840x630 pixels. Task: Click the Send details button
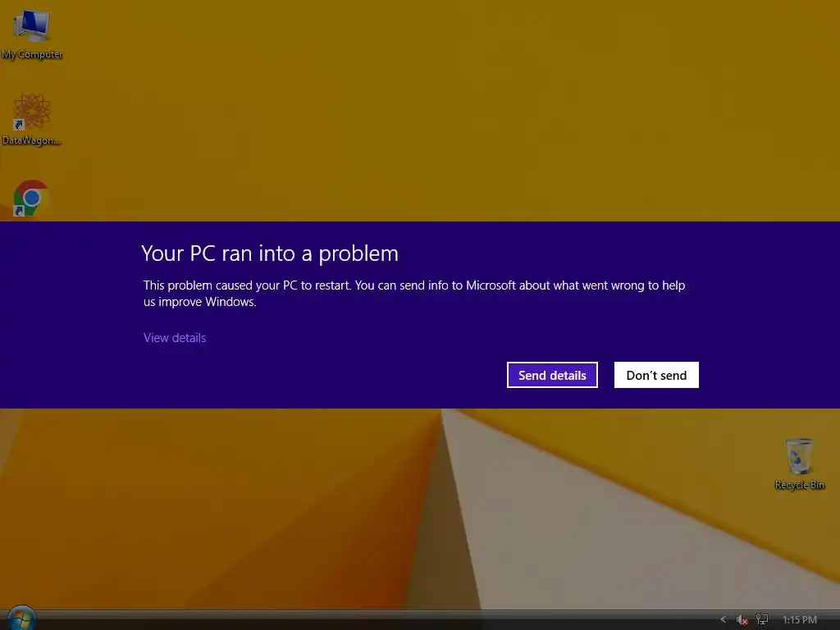(552, 375)
